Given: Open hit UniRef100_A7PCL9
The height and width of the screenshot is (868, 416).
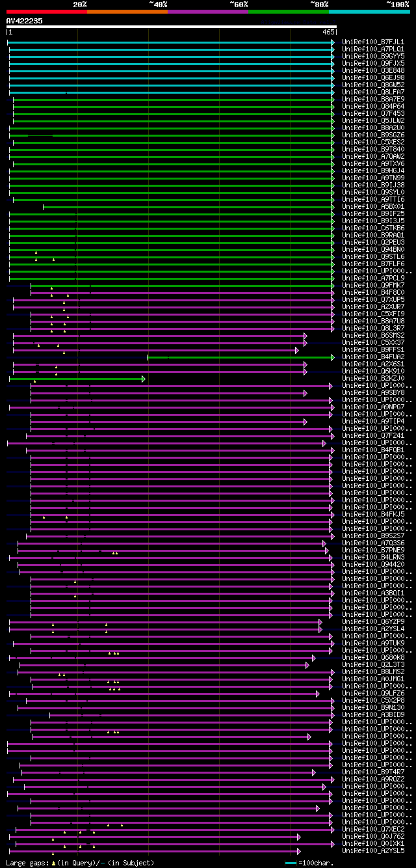Looking at the screenshot, I should (373, 278).
